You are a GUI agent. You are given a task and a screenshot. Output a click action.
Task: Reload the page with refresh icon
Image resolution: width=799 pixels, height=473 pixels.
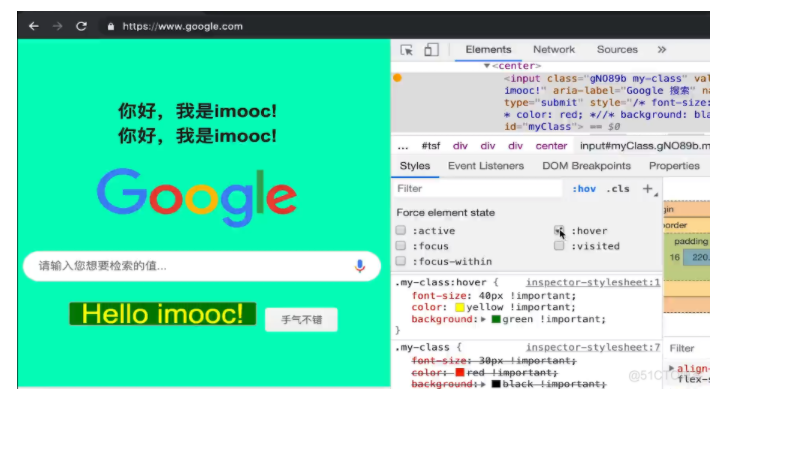(x=81, y=26)
